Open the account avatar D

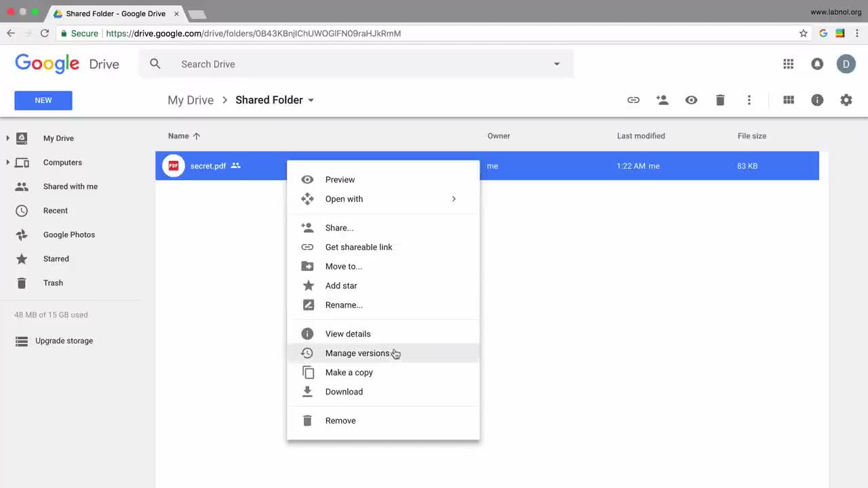pos(846,64)
